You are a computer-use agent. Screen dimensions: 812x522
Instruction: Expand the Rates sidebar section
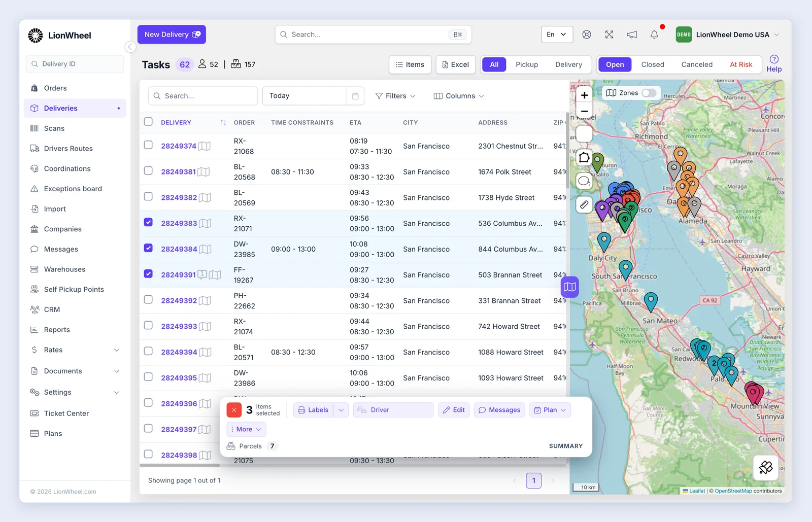coord(75,350)
